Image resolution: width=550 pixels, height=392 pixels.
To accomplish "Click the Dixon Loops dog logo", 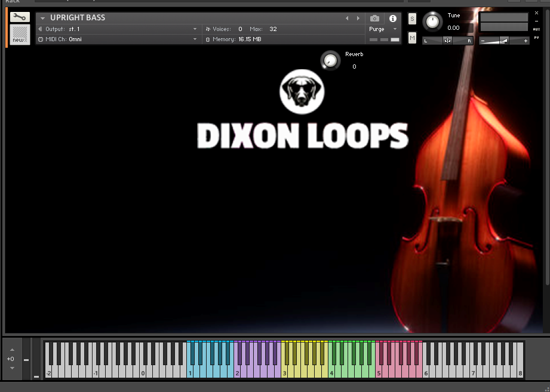I will (x=302, y=91).
